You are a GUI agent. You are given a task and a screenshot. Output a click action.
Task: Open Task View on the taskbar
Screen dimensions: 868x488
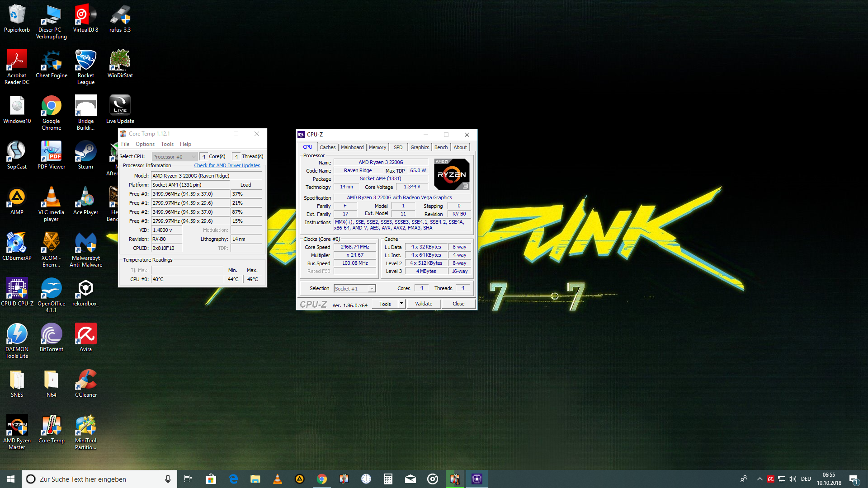point(188,479)
